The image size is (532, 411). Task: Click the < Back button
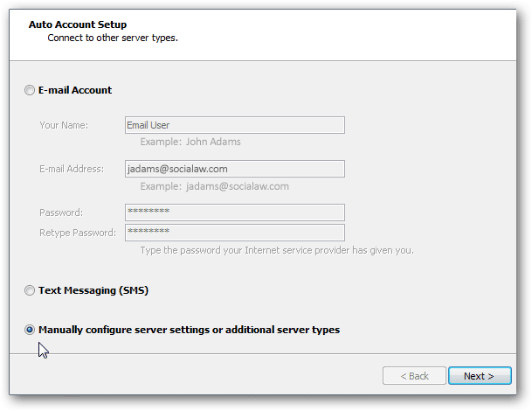[414, 376]
